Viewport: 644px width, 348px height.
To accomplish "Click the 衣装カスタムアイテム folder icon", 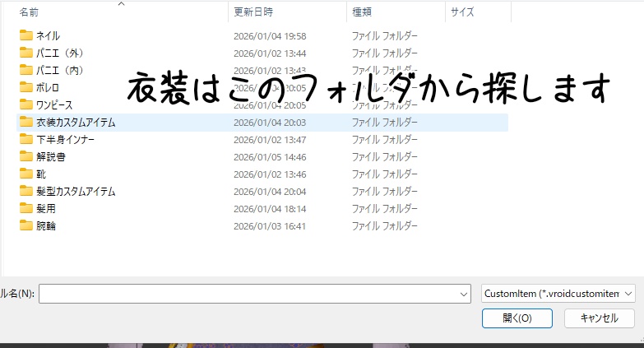I will click(x=25, y=122).
